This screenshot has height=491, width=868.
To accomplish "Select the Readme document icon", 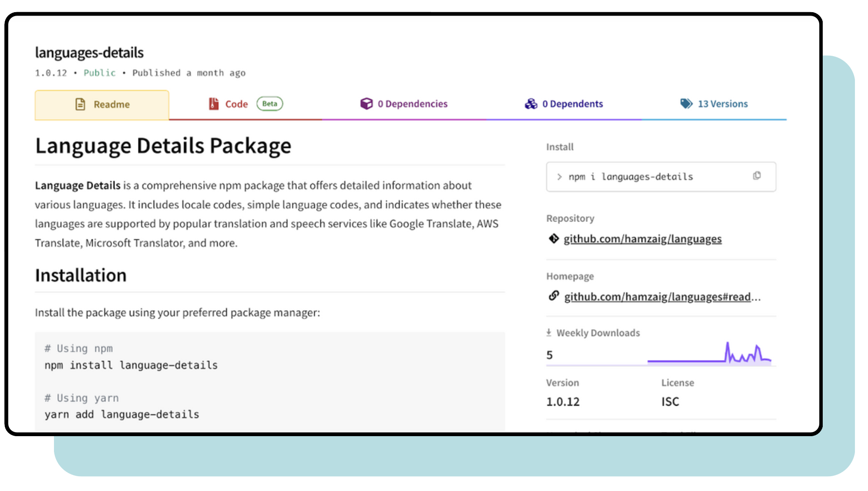I will 80,104.
